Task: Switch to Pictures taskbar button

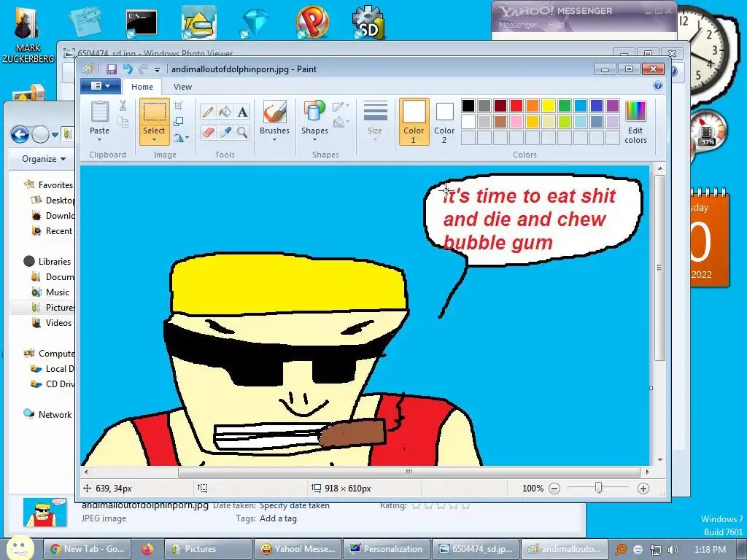Action: point(208,549)
